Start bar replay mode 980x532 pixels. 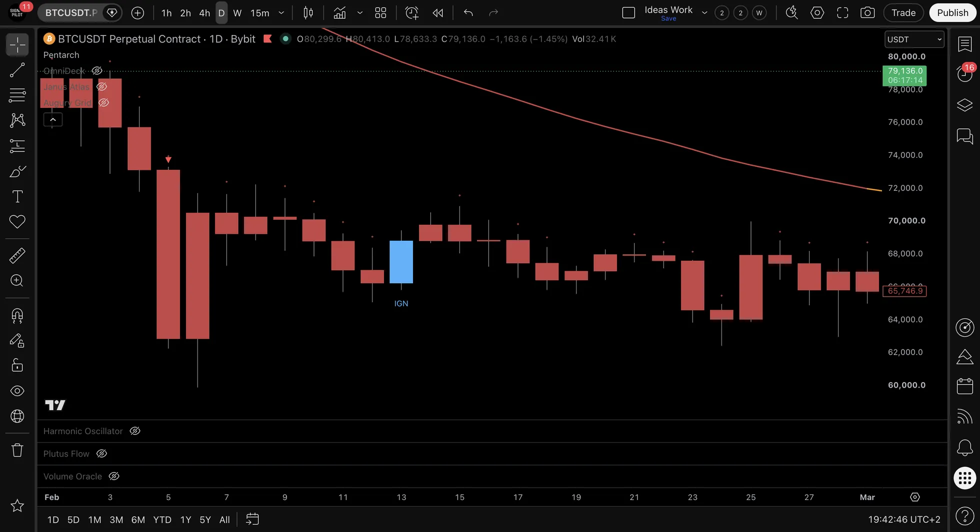click(437, 13)
